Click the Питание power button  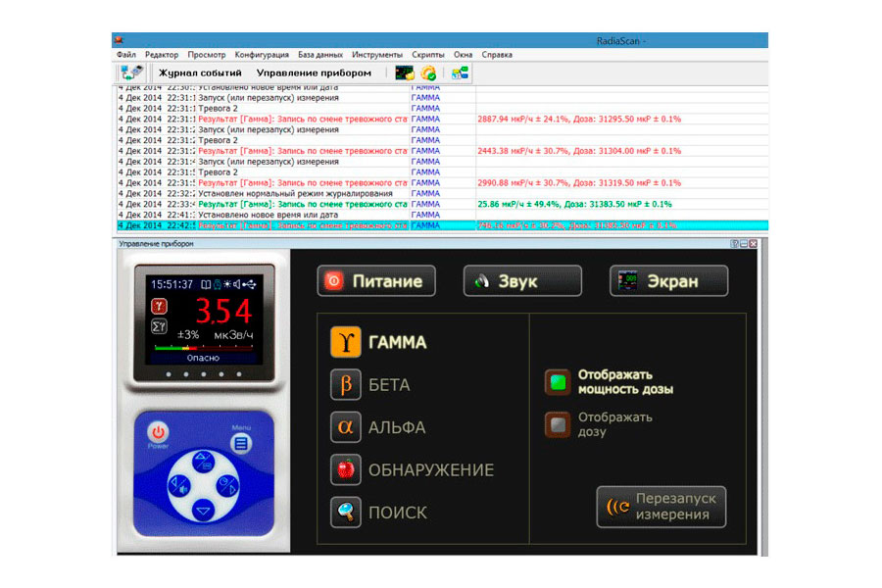tap(376, 281)
